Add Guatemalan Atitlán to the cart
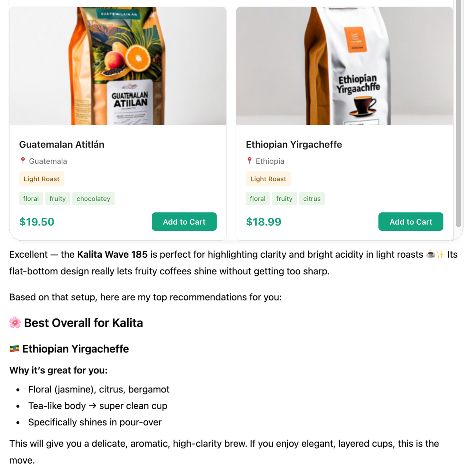 [184, 222]
